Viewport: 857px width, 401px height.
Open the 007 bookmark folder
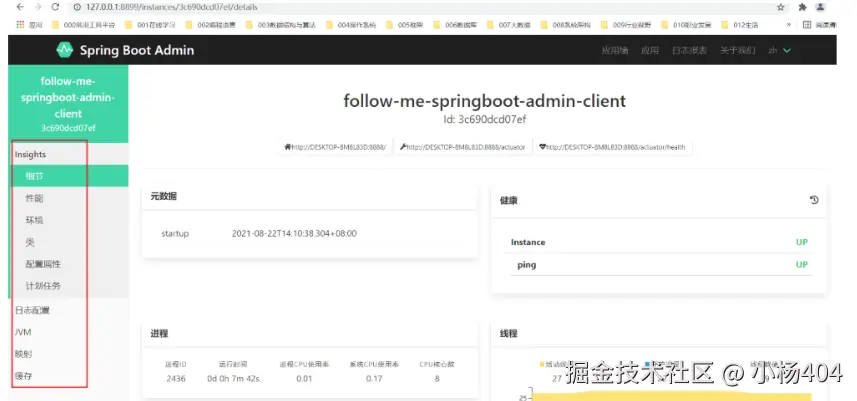tap(508, 25)
